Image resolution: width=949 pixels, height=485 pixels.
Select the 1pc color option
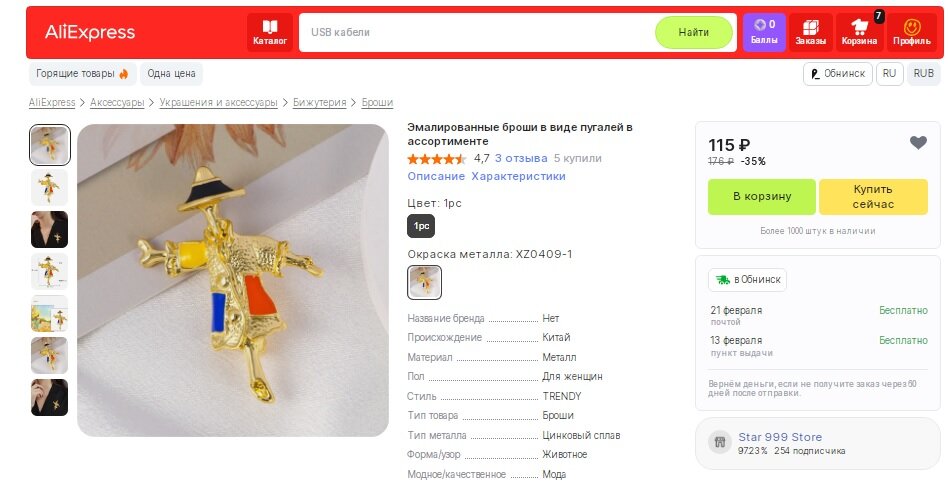(421, 226)
